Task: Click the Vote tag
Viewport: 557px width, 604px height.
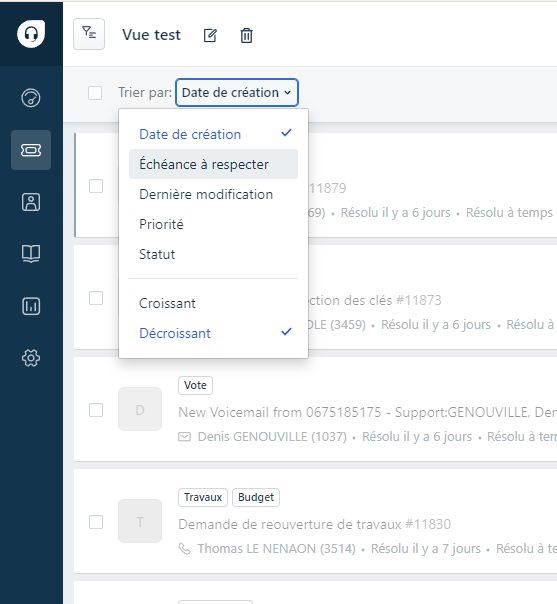Action: (x=195, y=385)
